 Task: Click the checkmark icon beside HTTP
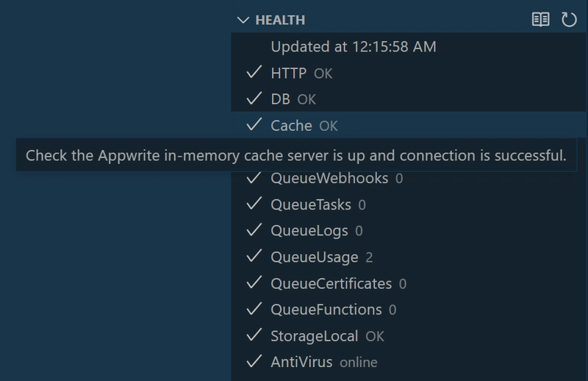click(254, 73)
